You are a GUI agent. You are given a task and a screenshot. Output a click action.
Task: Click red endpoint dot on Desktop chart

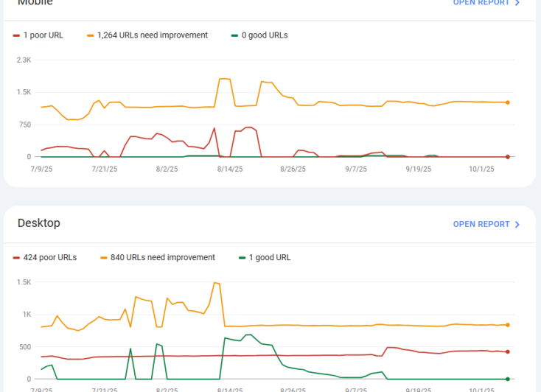click(508, 351)
